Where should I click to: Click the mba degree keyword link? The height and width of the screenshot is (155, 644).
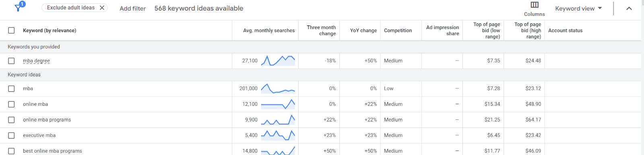coord(36,61)
